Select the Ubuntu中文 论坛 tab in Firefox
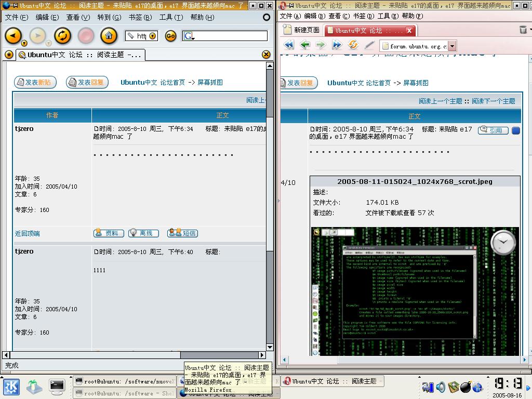 [81, 55]
